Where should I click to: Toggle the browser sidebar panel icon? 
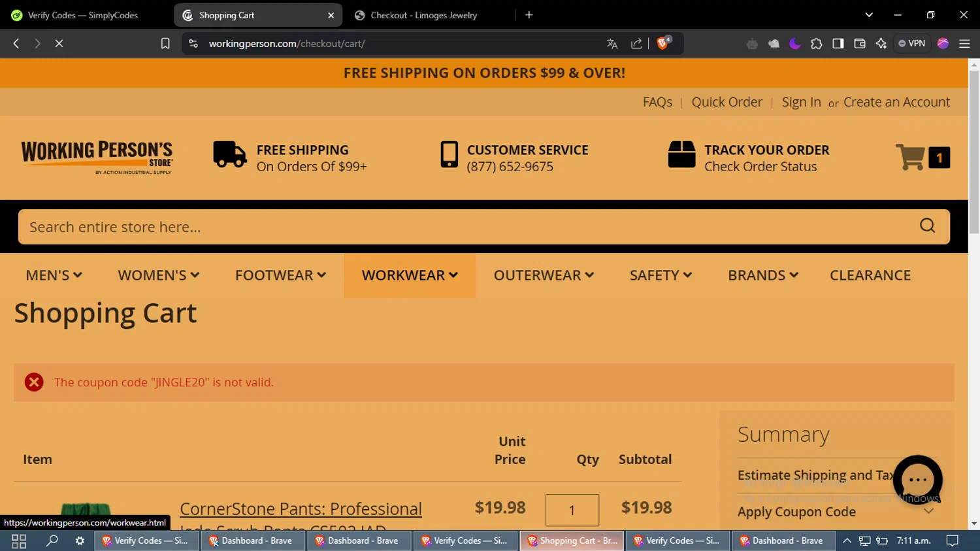(x=838, y=43)
